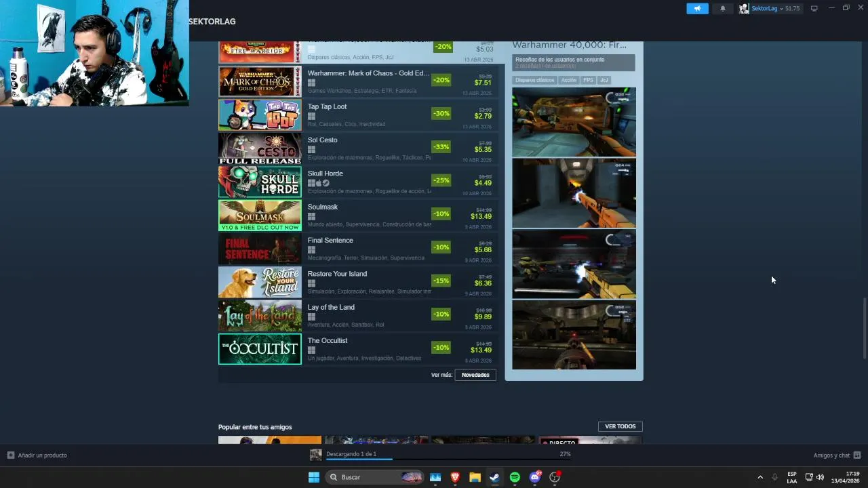Click the page vertical scrollbar thumb

(x=864, y=328)
